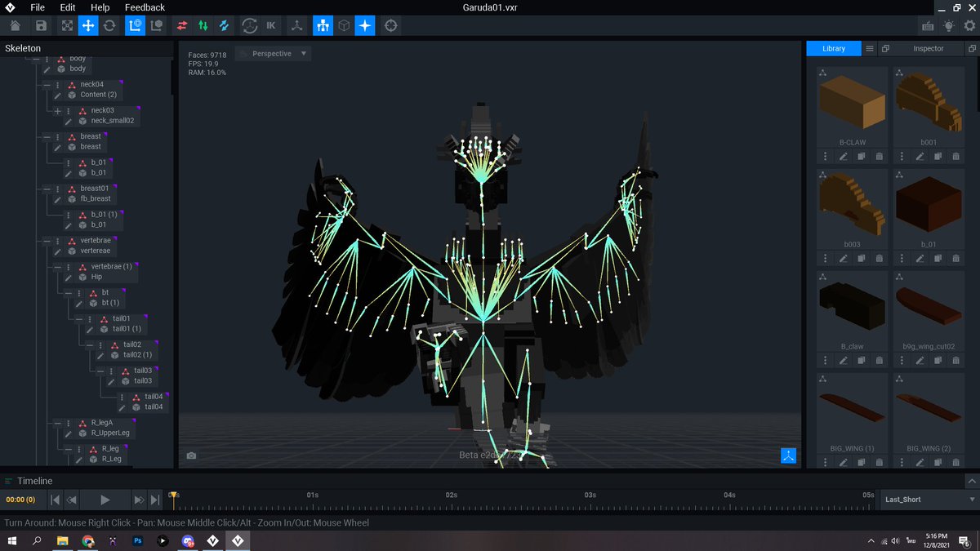Collapse the neck04 bone node
The width and height of the screenshot is (980, 551).
click(x=47, y=85)
